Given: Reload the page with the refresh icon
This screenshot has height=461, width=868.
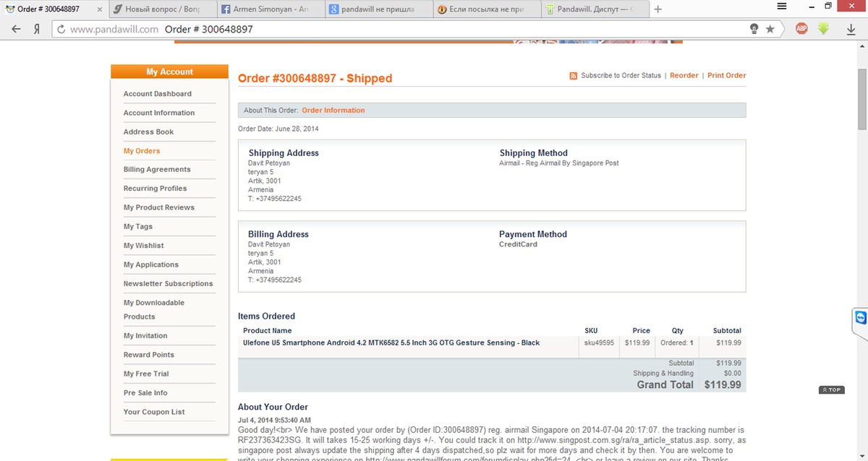Looking at the screenshot, I should (x=61, y=30).
